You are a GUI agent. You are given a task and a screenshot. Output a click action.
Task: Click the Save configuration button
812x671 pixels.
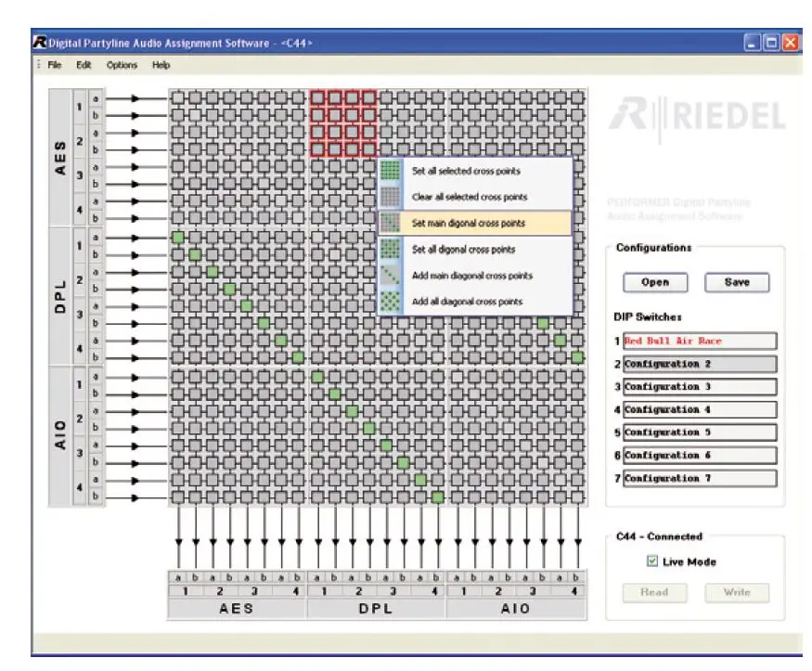[737, 282]
